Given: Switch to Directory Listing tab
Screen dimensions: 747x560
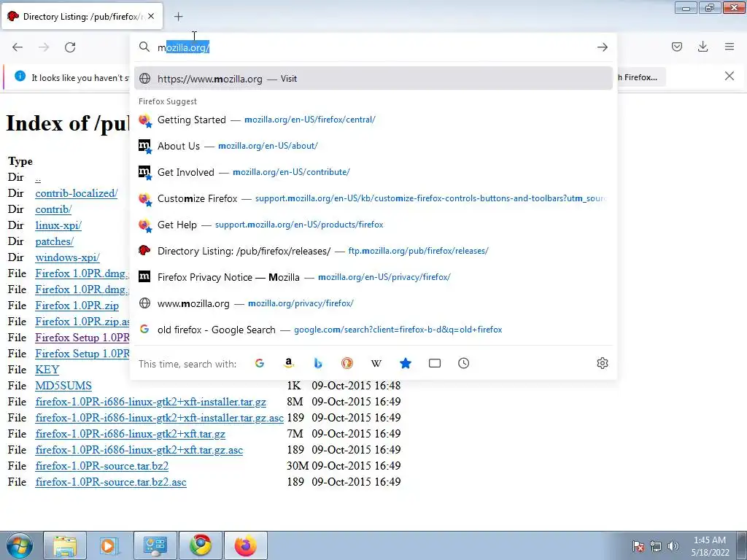Looking at the screenshot, I should (x=82, y=17).
